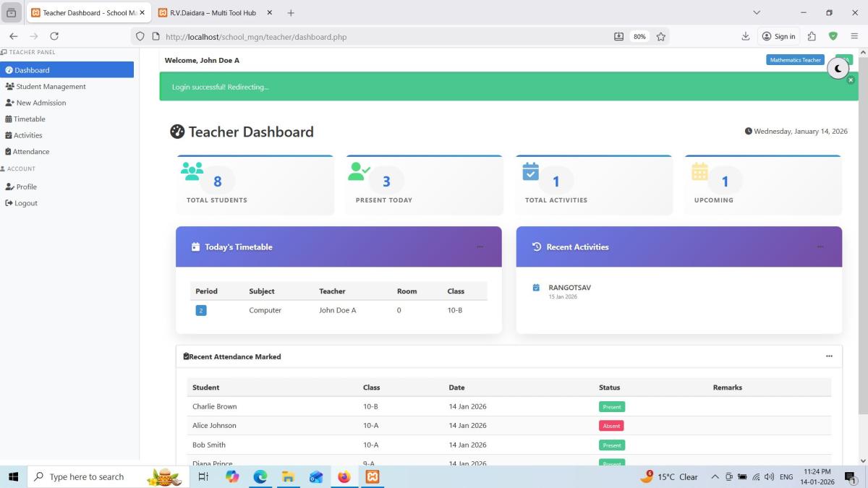Open Firefox downloads panel
This screenshot has height=488, width=868.
point(745,36)
